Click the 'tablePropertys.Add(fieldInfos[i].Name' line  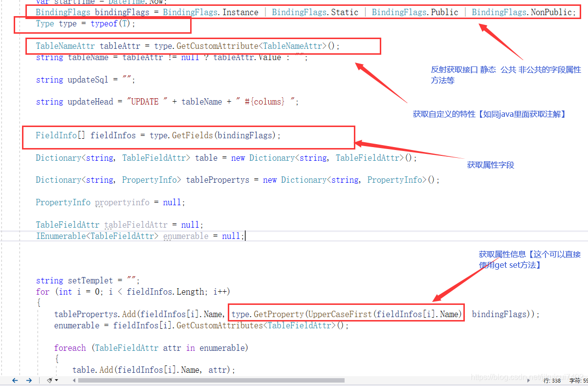pos(297,314)
